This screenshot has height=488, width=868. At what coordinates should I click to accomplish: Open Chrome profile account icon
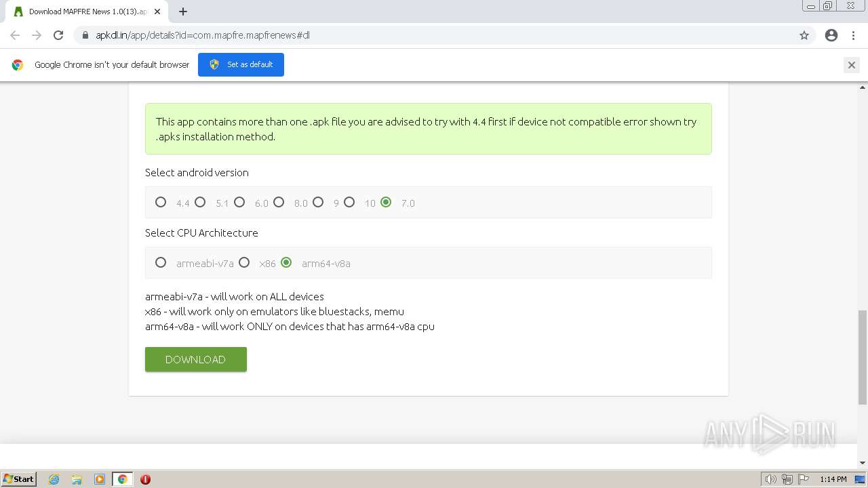(x=831, y=35)
